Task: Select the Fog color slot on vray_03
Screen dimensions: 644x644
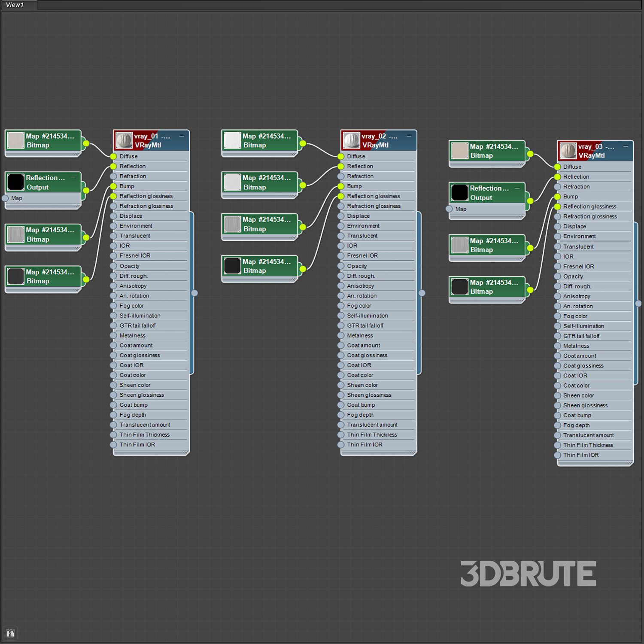Action: [575, 316]
